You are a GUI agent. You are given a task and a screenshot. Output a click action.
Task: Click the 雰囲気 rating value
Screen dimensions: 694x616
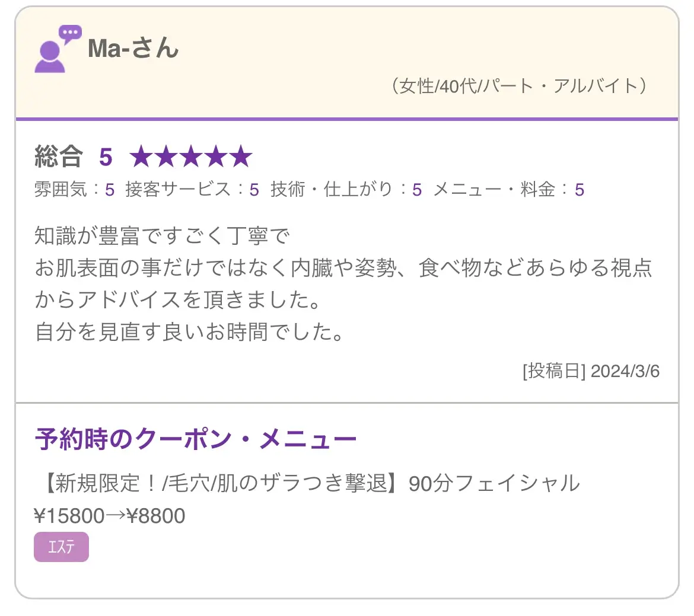(x=110, y=190)
